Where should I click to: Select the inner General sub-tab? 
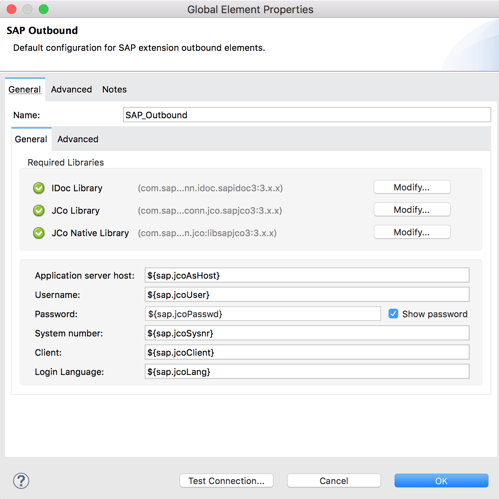31,139
